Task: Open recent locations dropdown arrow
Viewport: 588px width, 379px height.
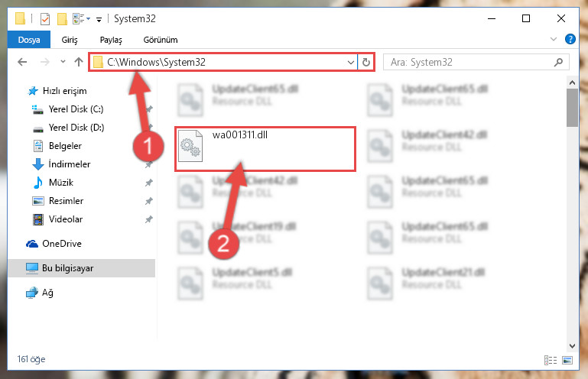Action: pyautogui.click(x=63, y=62)
